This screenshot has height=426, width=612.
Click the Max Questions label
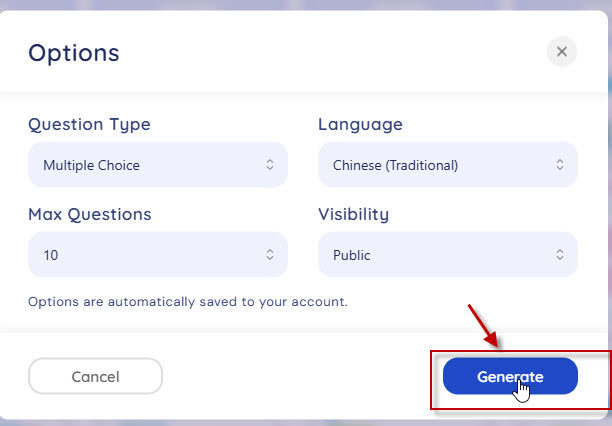click(90, 214)
